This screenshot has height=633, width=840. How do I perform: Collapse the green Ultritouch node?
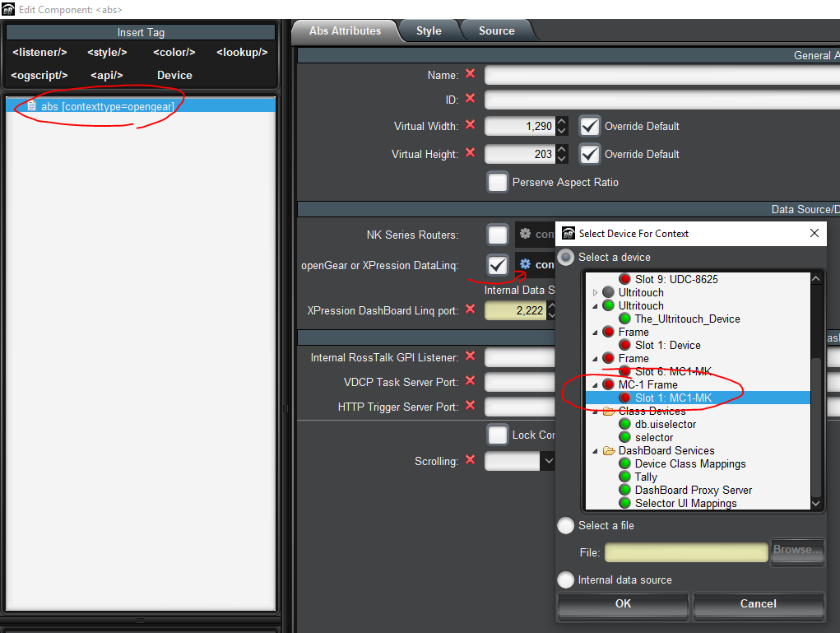(x=595, y=306)
